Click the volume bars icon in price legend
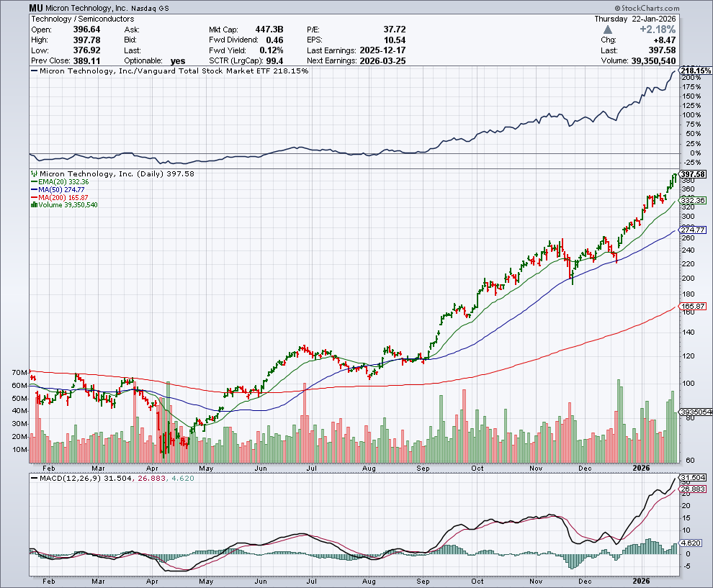This screenshot has height=588, width=713. [x=34, y=205]
